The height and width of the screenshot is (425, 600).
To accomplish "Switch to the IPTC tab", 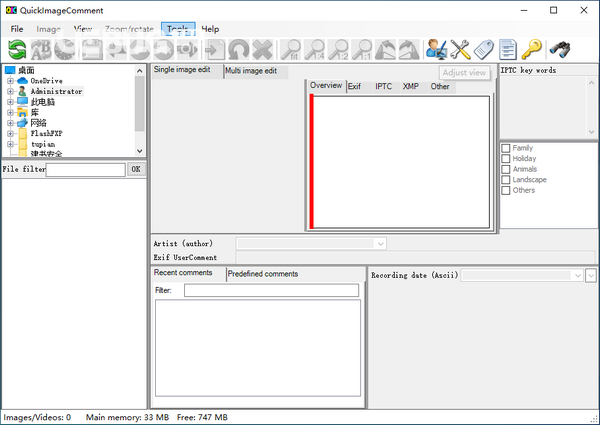I will pos(383,86).
